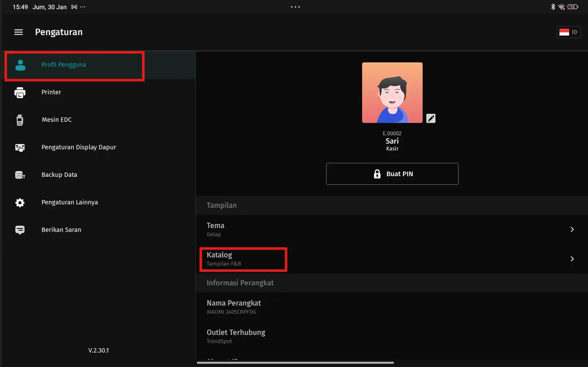Open the Pengaturan Lainnya gear icon
This screenshot has height=367, width=588.
(x=20, y=203)
